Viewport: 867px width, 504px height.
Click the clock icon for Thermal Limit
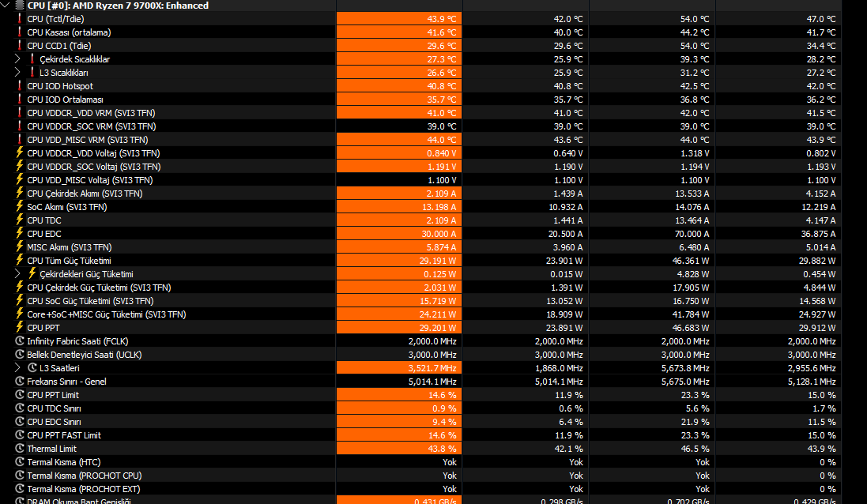click(x=20, y=448)
